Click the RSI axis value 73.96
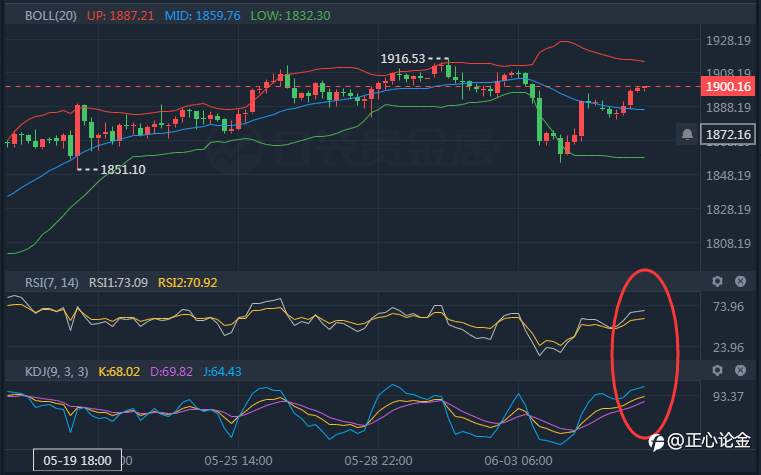The width and height of the screenshot is (761, 475). click(x=728, y=307)
